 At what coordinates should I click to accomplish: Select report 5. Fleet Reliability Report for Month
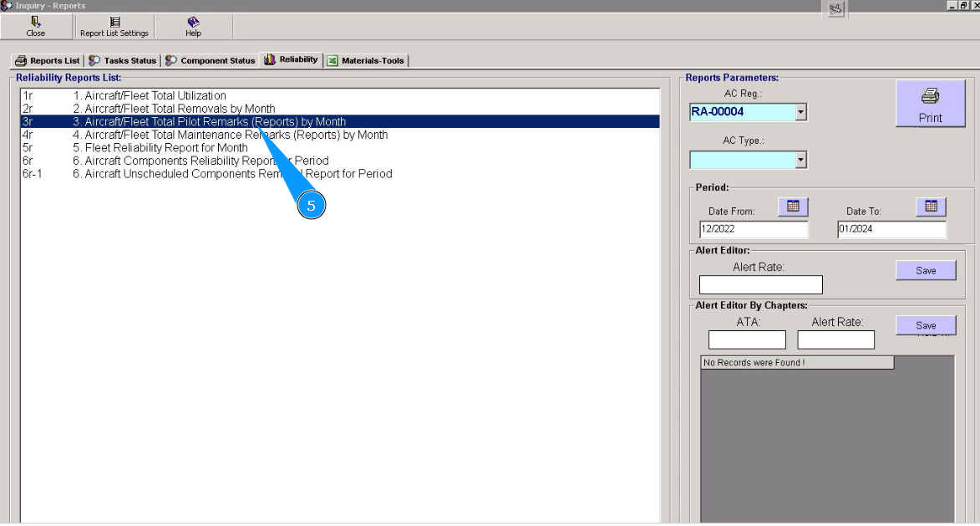[x=341, y=148]
